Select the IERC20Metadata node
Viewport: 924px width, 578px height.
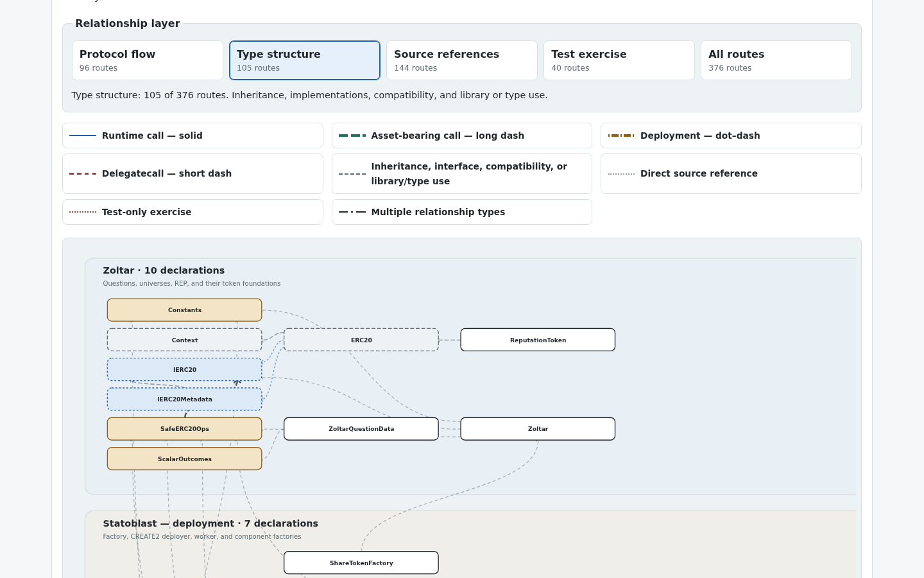pos(185,399)
